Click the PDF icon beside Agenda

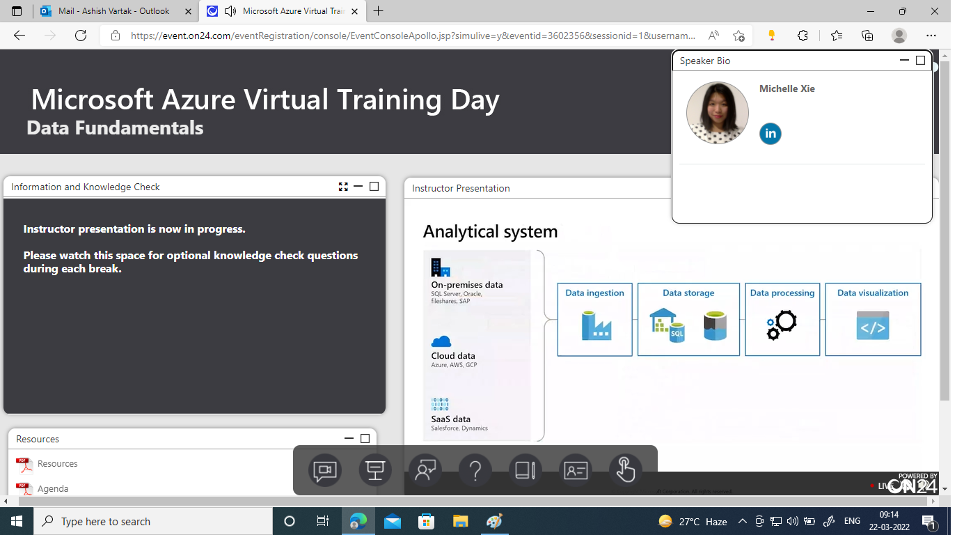point(24,489)
